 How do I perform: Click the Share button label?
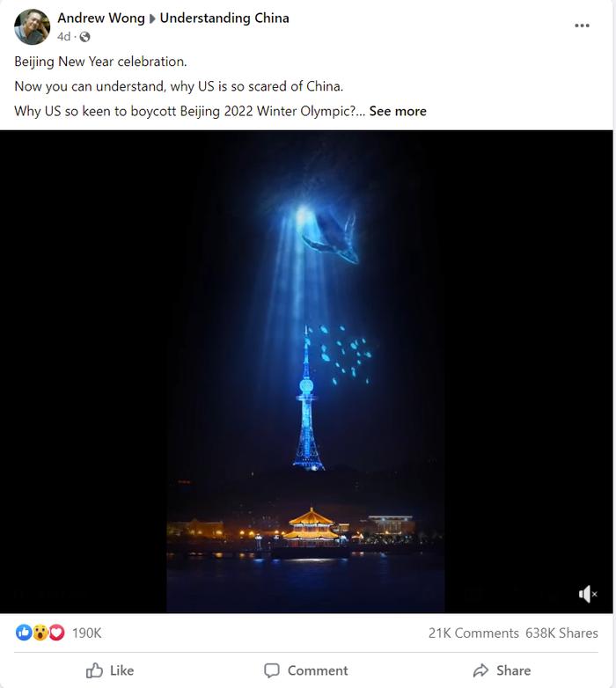click(x=513, y=670)
